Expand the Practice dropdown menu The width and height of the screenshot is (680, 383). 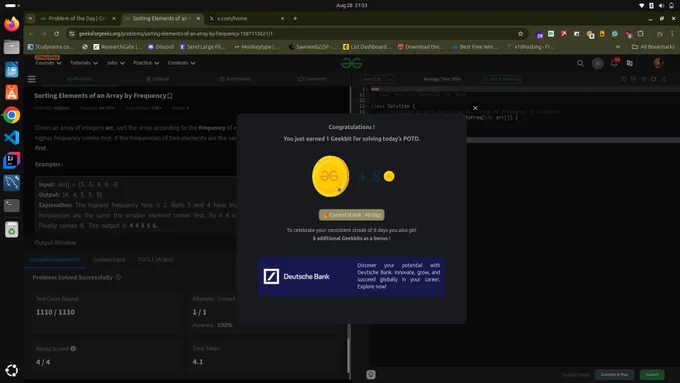click(146, 63)
